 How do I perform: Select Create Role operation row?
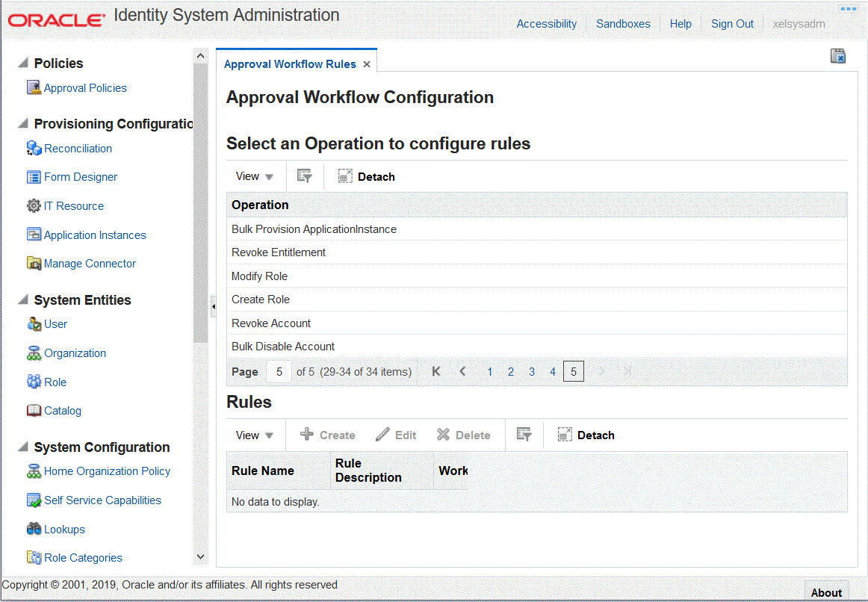tap(536, 300)
